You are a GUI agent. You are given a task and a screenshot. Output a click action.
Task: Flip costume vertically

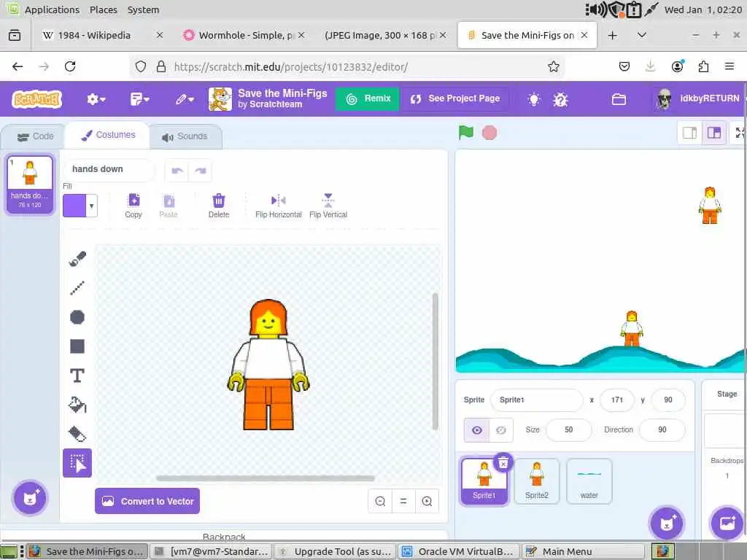[328, 206]
